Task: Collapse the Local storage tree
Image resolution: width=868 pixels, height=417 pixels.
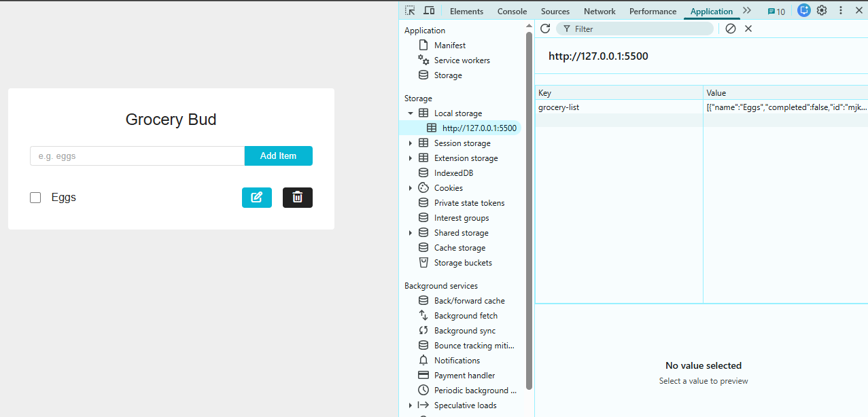Action: coord(411,113)
